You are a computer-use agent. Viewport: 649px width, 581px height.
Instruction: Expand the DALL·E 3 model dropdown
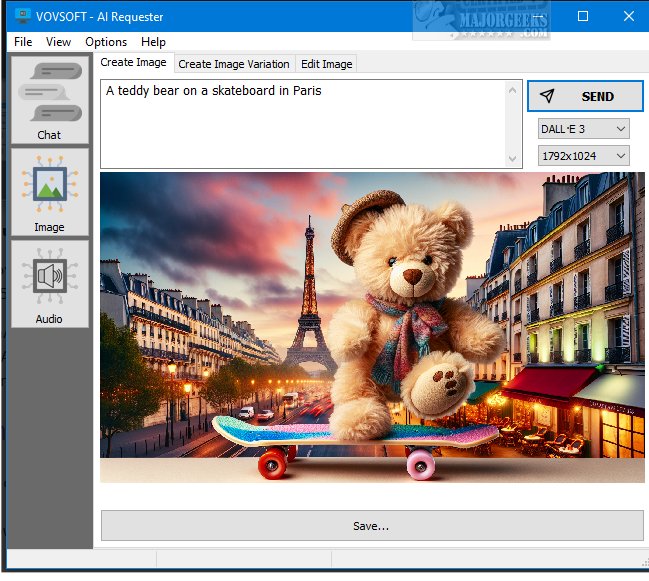tap(584, 129)
